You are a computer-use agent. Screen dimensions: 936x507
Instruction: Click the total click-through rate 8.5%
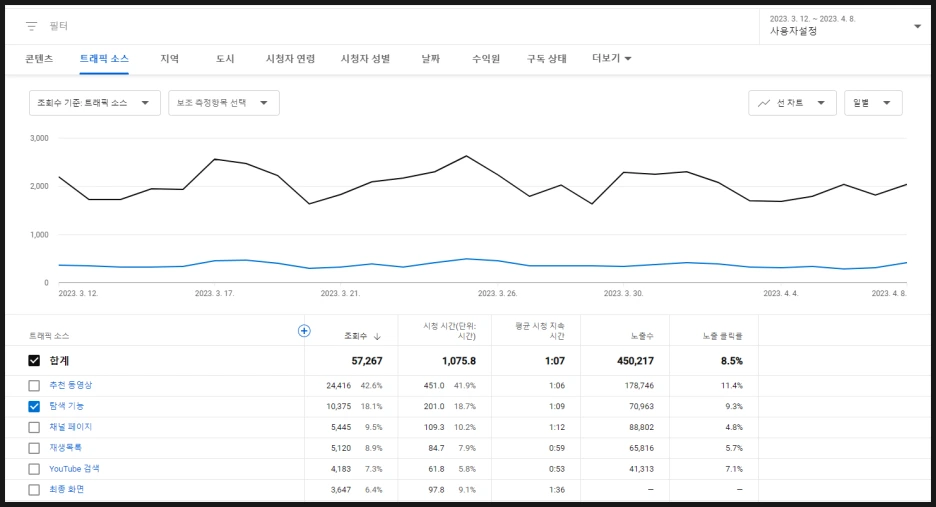click(x=732, y=361)
